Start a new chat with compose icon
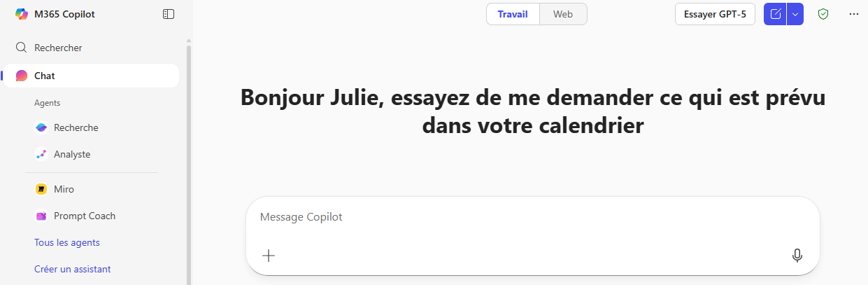Image resolution: width=868 pixels, height=285 pixels. click(775, 14)
